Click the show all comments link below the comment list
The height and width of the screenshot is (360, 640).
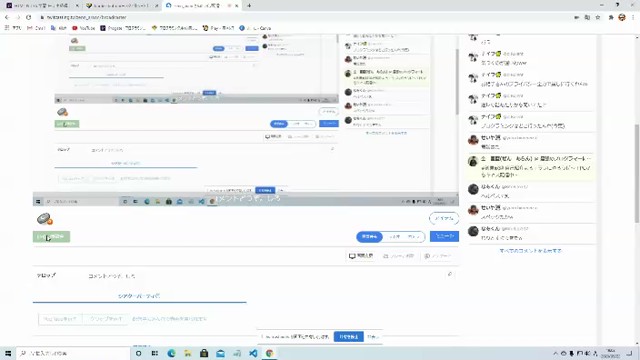pos(530,251)
